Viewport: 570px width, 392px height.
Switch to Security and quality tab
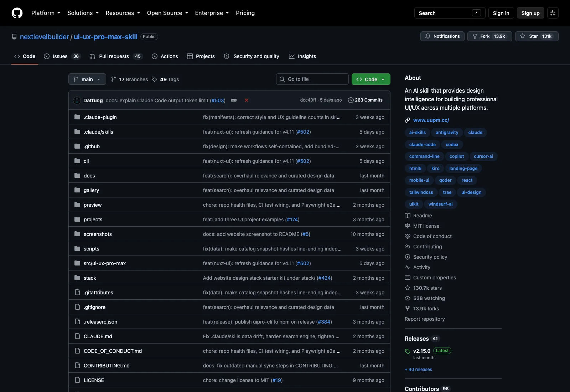tap(252, 56)
